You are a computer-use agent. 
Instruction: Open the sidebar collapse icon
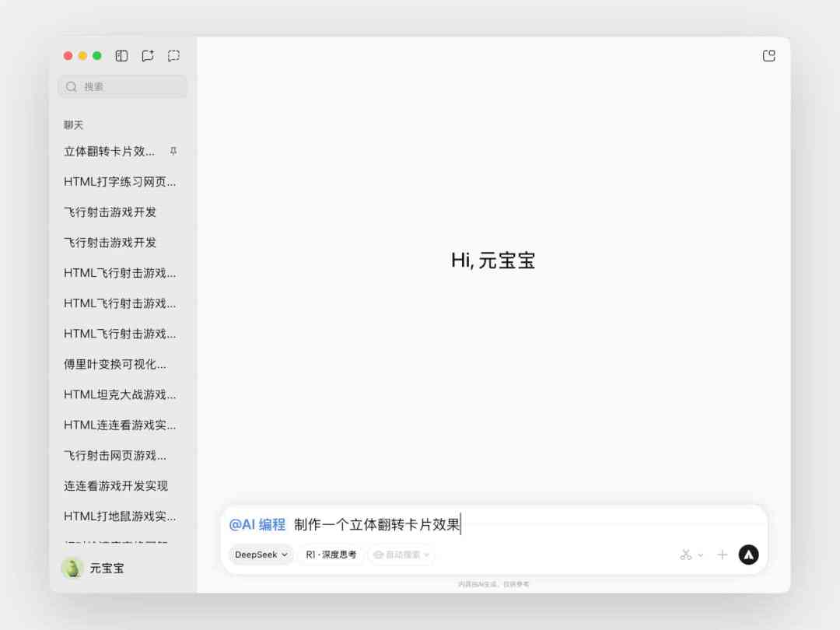click(x=121, y=55)
